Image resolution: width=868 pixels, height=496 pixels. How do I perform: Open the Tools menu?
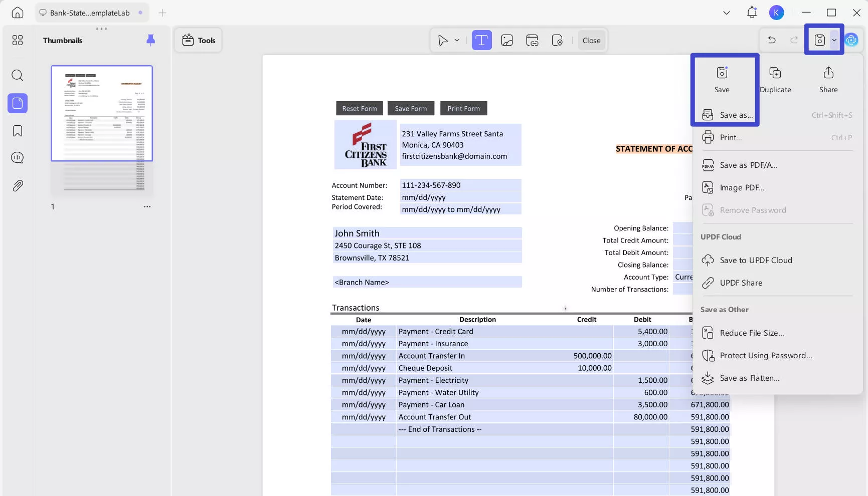198,40
